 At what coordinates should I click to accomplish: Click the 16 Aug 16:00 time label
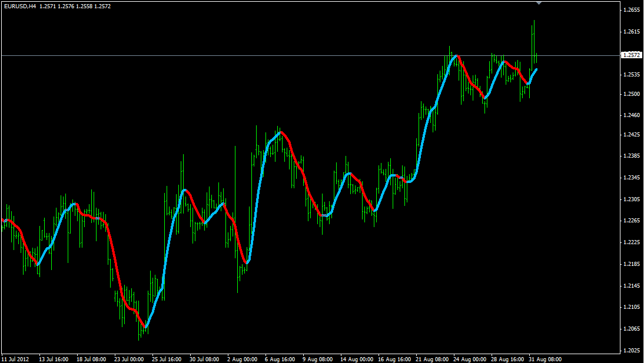(x=394, y=359)
